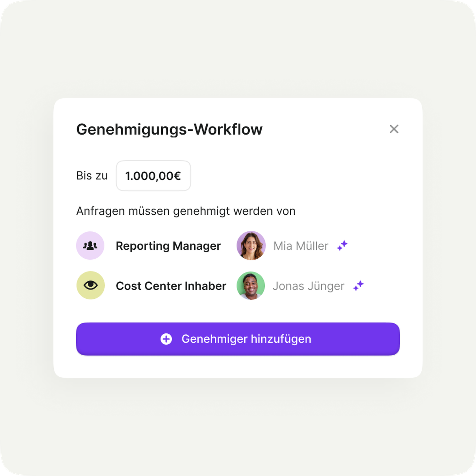The width and height of the screenshot is (476, 476).
Task: Click the name Mia Müller
Action: click(301, 246)
